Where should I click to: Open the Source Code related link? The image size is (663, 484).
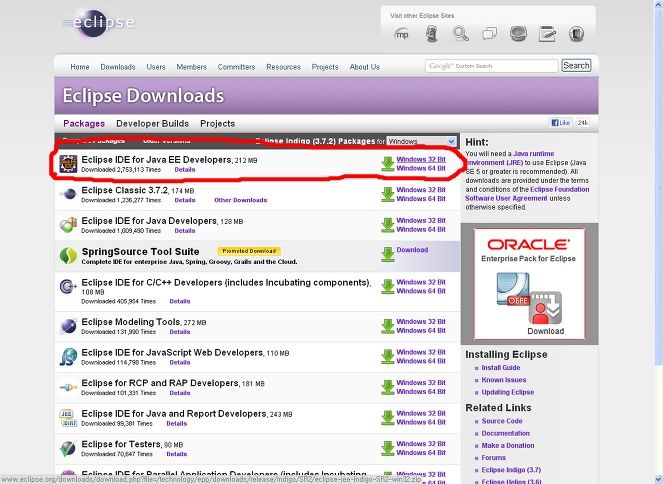502,421
